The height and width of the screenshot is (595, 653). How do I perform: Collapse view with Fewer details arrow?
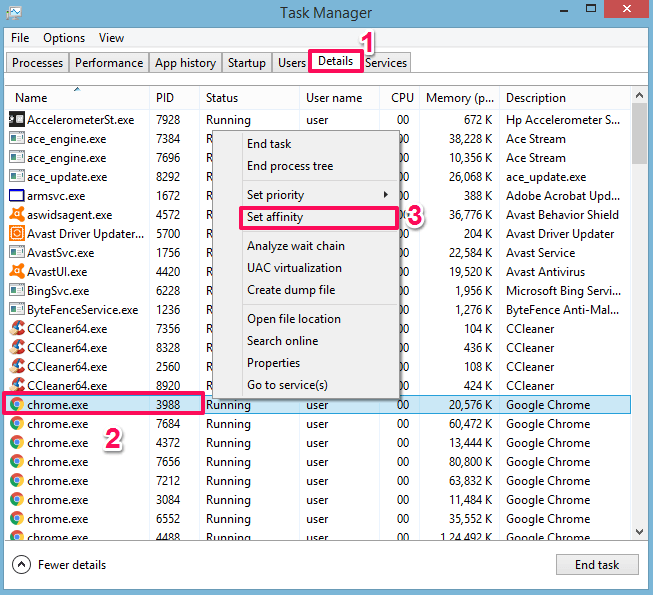(21, 565)
